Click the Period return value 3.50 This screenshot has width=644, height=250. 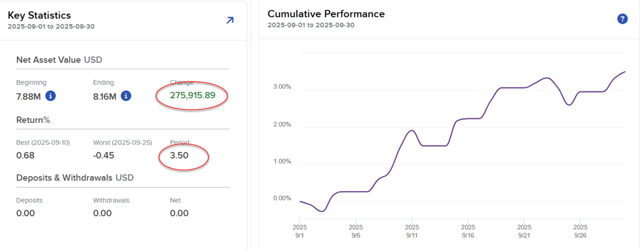[x=179, y=155]
